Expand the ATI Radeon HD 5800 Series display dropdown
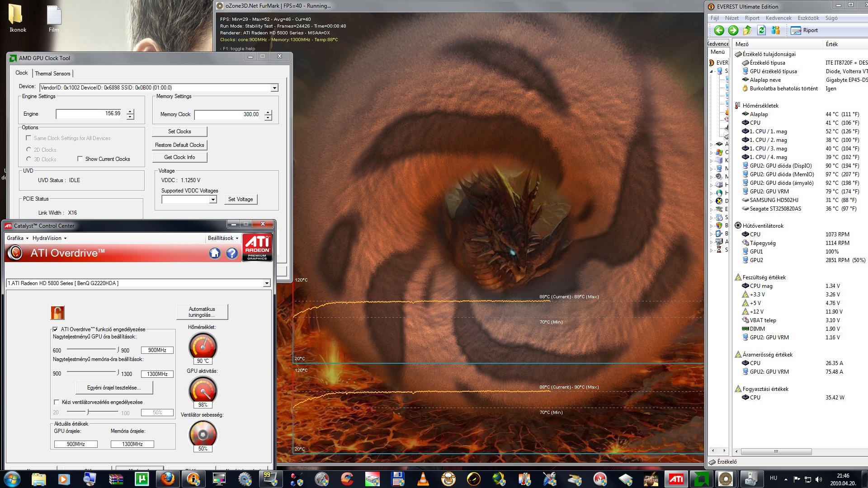The width and height of the screenshot is (868, 488). pos(267,283)
